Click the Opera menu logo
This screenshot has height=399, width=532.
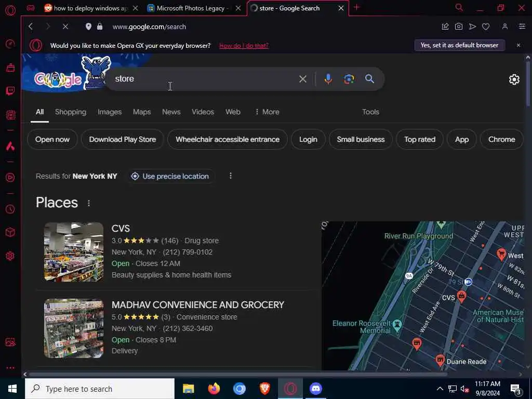click(x=10, y=10)
